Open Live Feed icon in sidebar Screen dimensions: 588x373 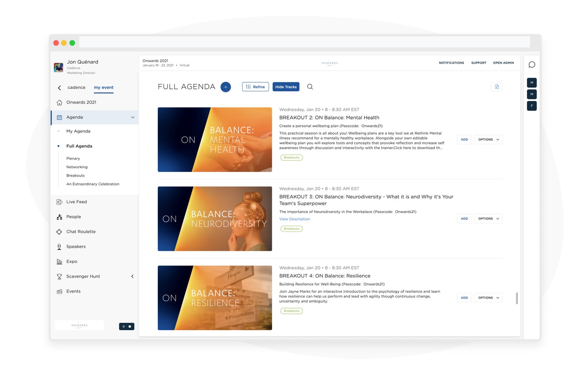pyautogui.click(x=59, y=202)
